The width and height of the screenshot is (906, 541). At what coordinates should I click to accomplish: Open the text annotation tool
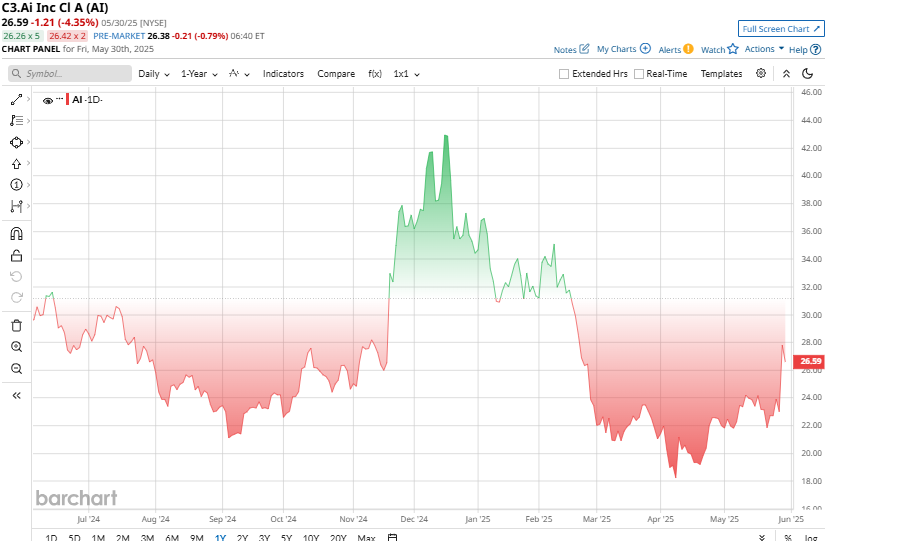click(x=16, y=121)
